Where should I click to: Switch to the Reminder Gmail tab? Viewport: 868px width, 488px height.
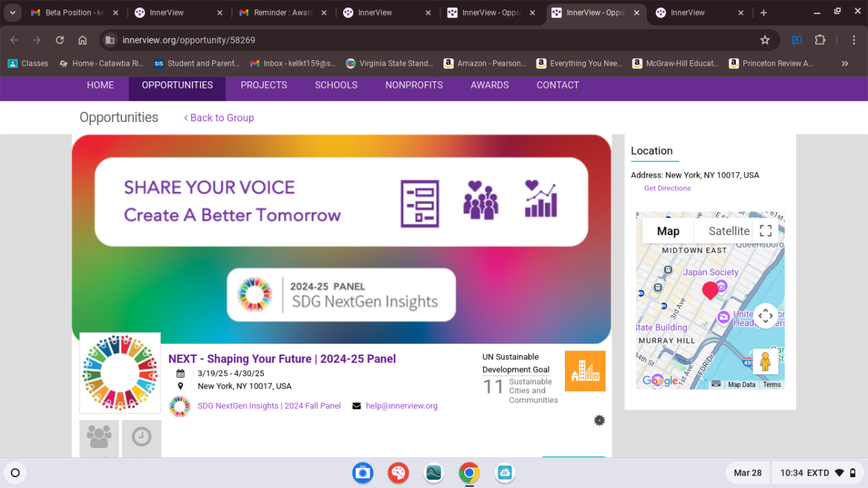[282, 13]
